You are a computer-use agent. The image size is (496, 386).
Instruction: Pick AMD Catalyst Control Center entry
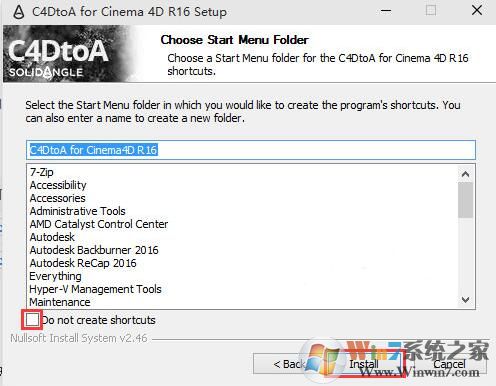pyautogui.click(x=99, y=224)
